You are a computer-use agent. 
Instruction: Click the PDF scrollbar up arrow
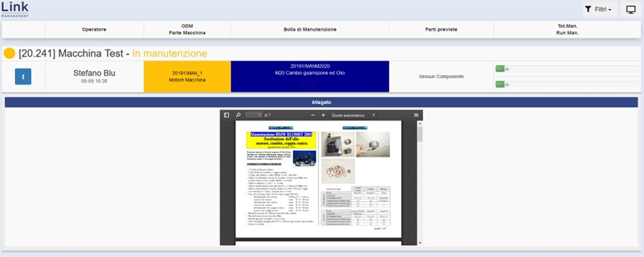(x=419, y=123)
